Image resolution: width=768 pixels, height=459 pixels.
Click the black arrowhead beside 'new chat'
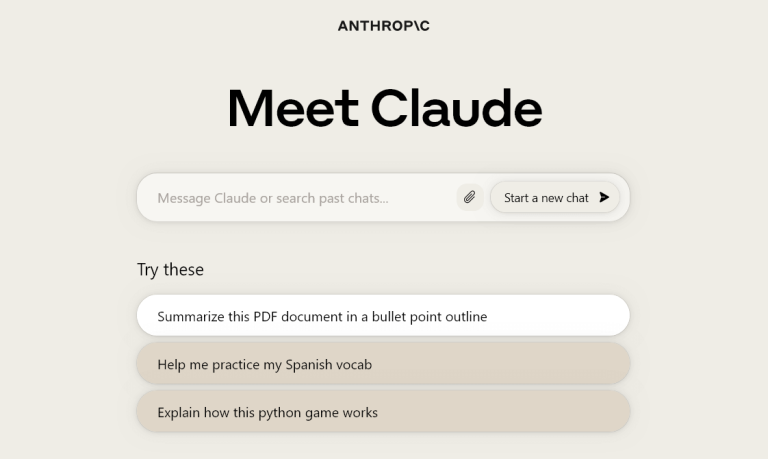(604, 197)
